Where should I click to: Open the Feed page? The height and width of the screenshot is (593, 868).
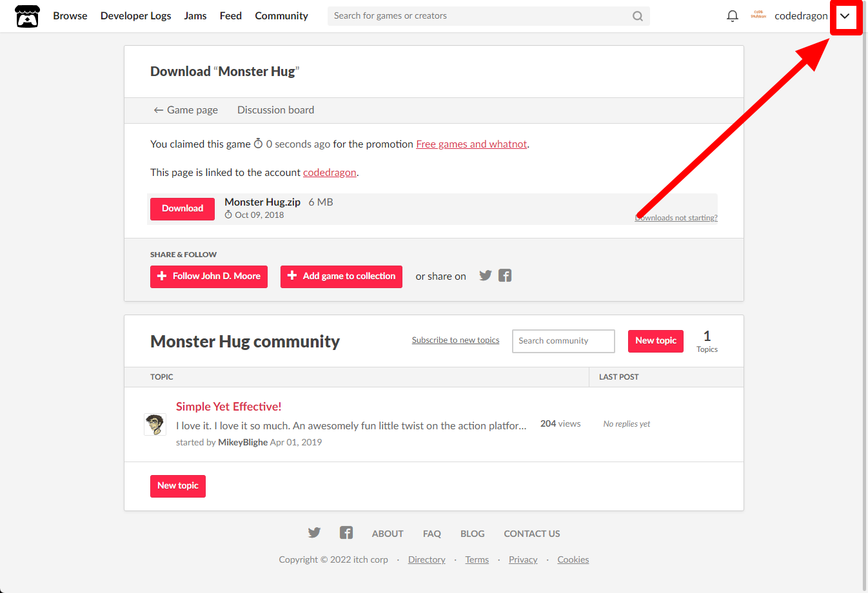tap(231, 16)
